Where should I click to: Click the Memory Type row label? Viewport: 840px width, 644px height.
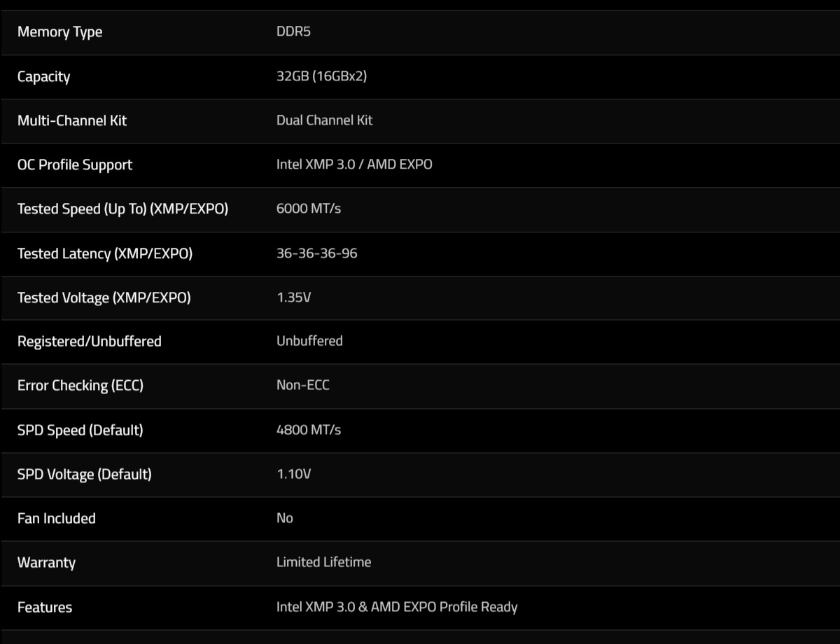click(x=59, y=32)
